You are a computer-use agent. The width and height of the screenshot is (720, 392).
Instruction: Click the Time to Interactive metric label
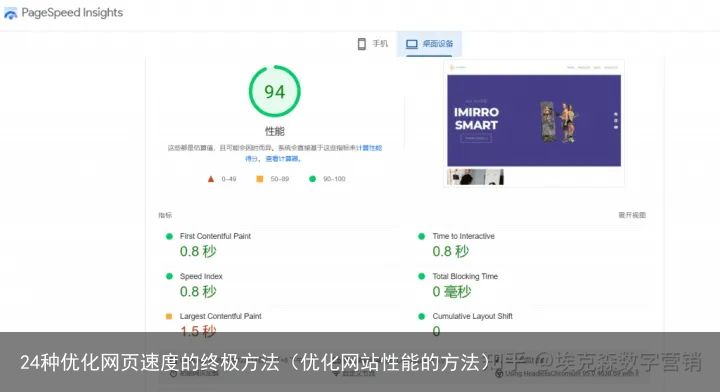[x=463, y=236]
